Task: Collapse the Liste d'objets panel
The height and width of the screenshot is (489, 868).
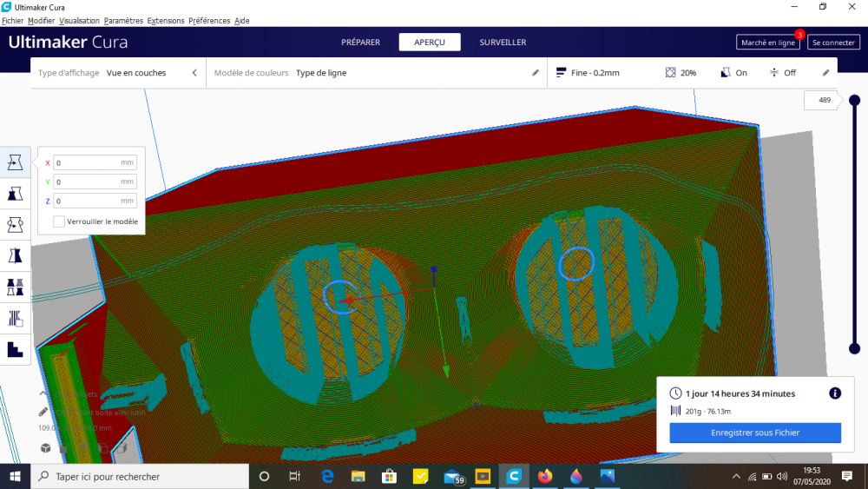Action: click(43, 393)
